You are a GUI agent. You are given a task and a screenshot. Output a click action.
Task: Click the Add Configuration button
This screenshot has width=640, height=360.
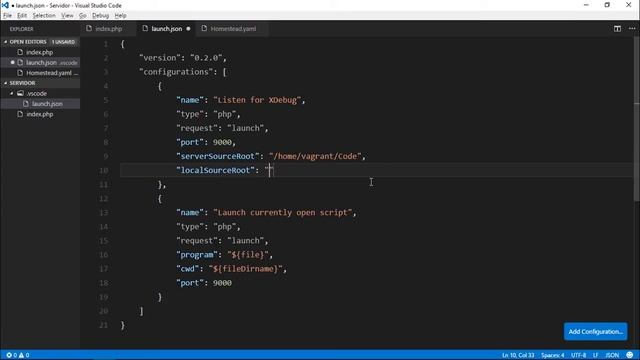(x=596, y=331)
